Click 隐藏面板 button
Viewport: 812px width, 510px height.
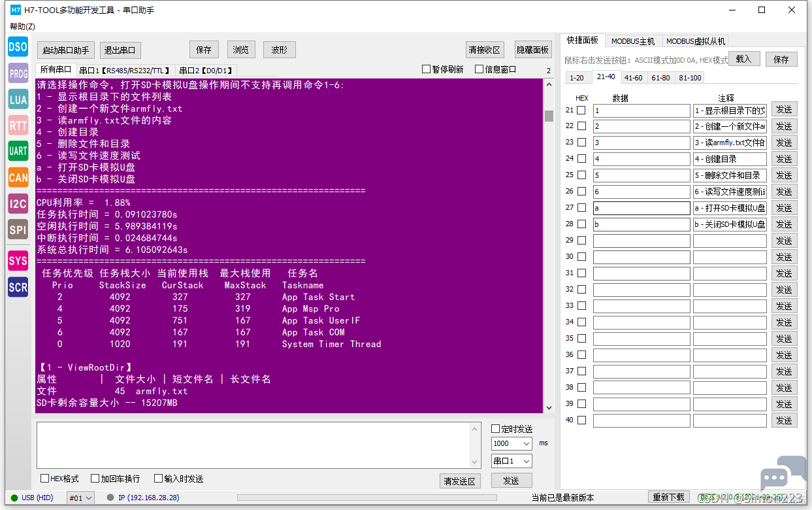click(x=533, y=50)
